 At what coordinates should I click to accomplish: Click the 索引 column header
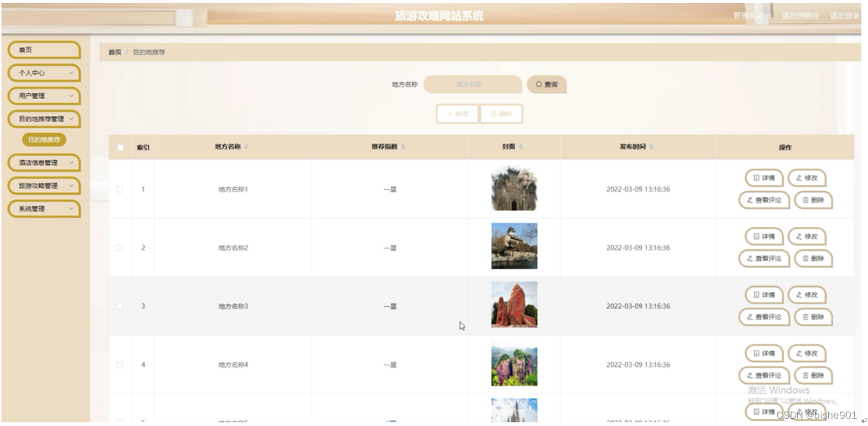[x=143, y=147]
